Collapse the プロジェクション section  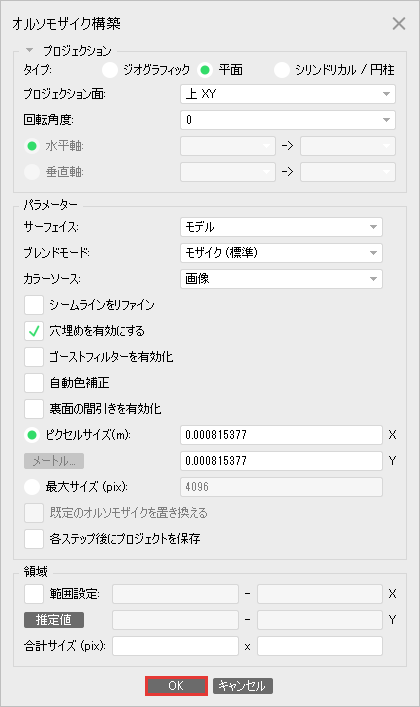pyautogui.click(x=30, y=50)
